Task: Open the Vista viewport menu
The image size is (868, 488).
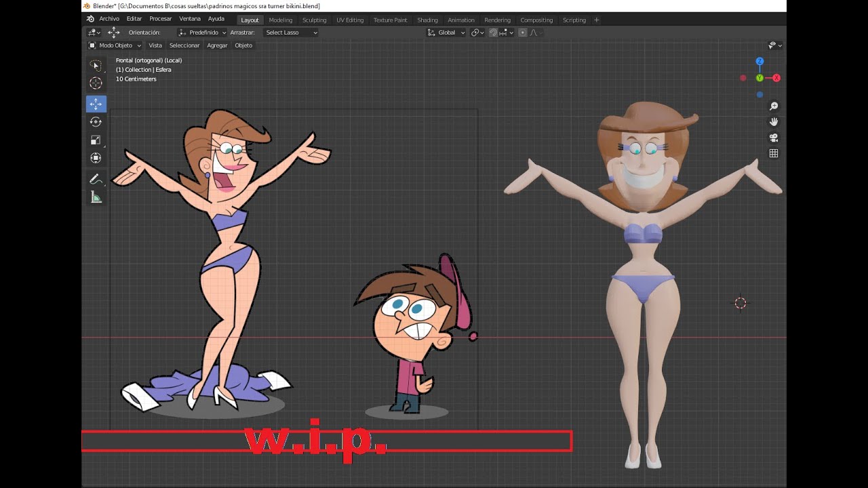Action: click(x=155, y=45)
